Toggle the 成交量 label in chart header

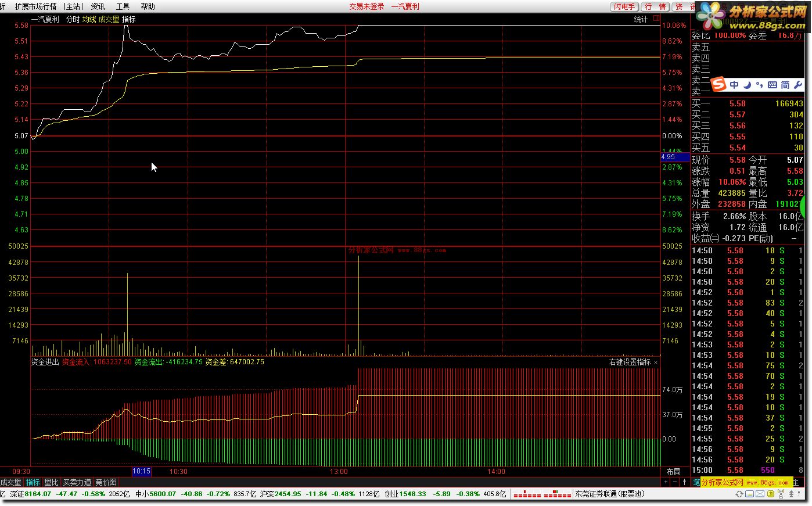[109, 19]
